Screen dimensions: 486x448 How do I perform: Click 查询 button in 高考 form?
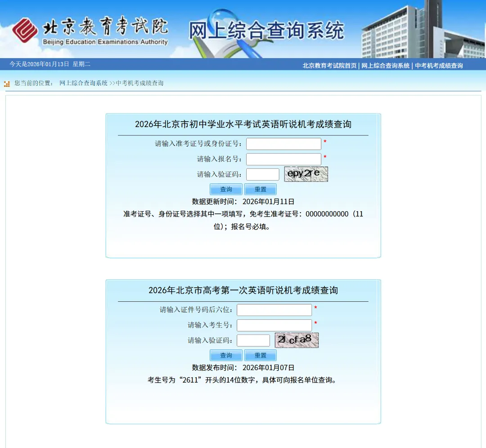pyautogui.click(x=226, y=355)
